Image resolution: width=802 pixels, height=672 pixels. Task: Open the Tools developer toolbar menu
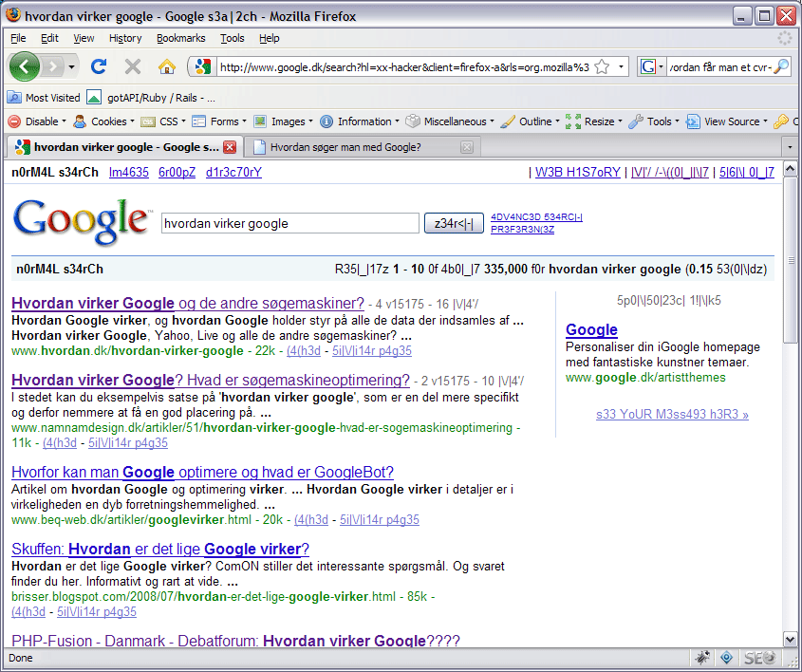pos(654,121)
